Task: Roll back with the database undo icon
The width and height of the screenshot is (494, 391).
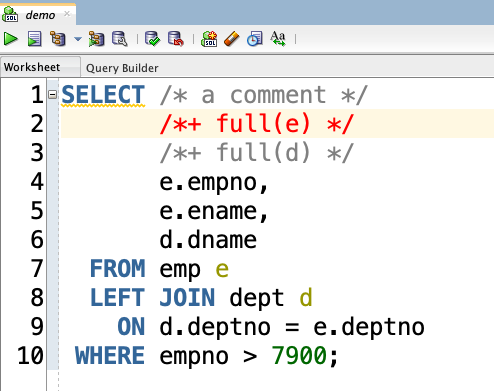Action: click(176, 39)
